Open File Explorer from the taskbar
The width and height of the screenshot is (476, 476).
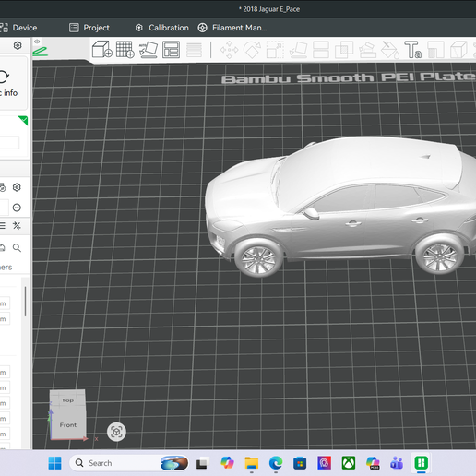tap(251, 463)
